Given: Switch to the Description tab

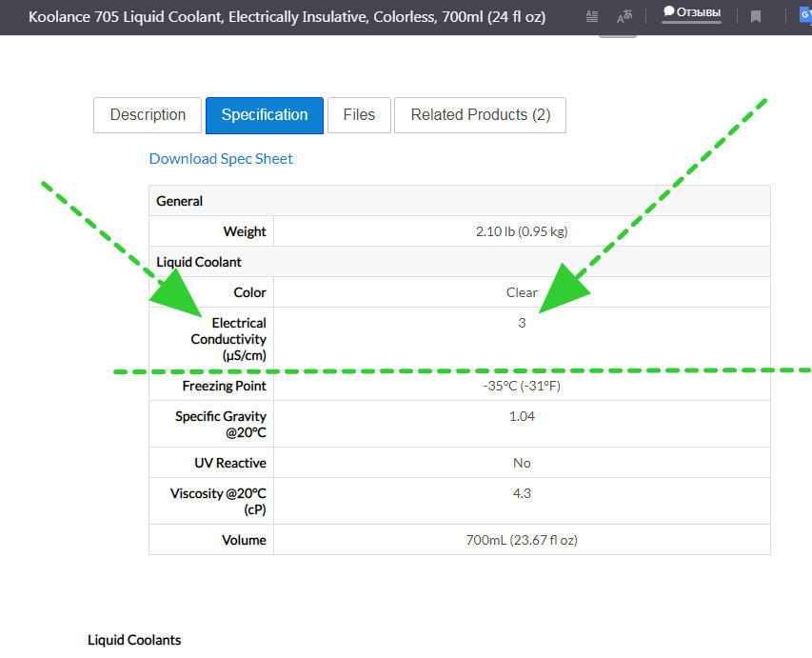Looking at the screenshot, I should pos(148,115).
